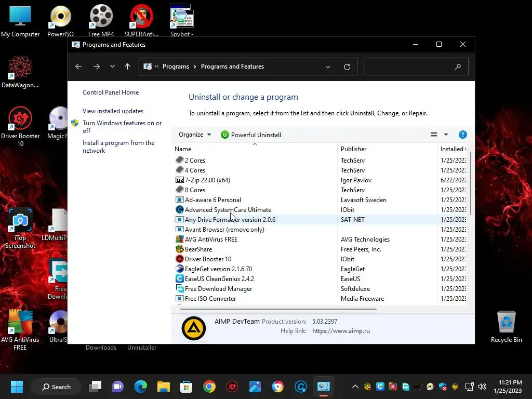This screenshot has height=399, width=532.
Task: Open My Computer desktop icon
Action: tap(20, 21)
